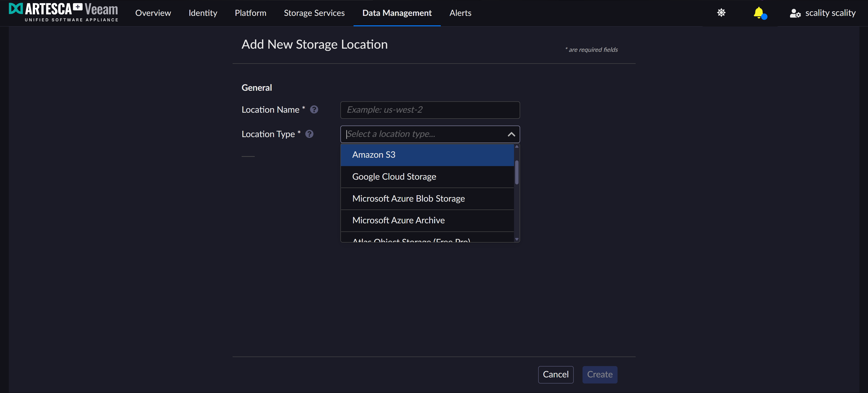Switch to the Alerts tab
This screenshot has height=393, width=868.
tap(460, 13)
